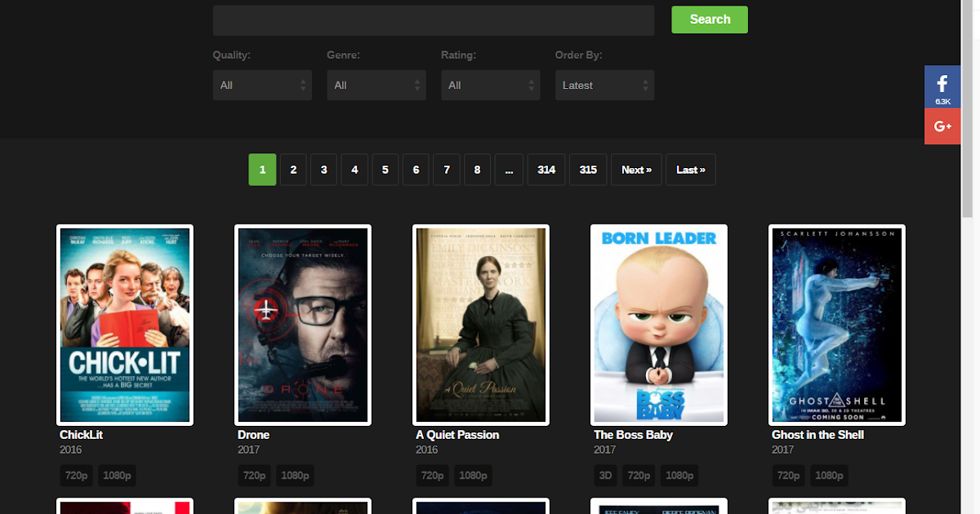Click the green Search button
Image resolution: width=980 pixels, height=514 pixels.
point(710,20)
